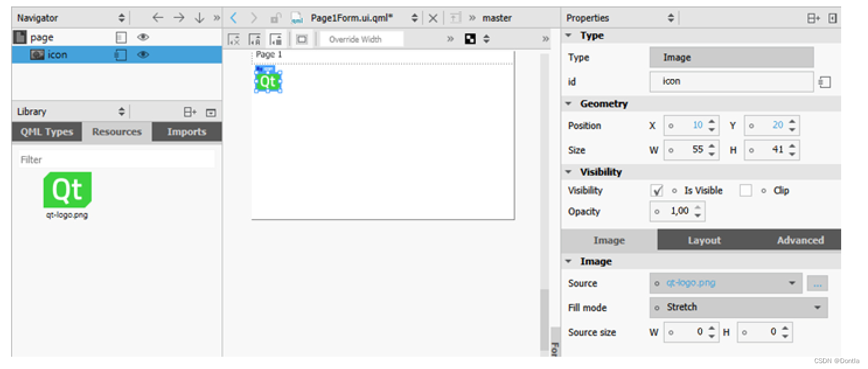Click the Size W stepper
Viewport: 868px width, 369px height.
click(x=712, y=150)
